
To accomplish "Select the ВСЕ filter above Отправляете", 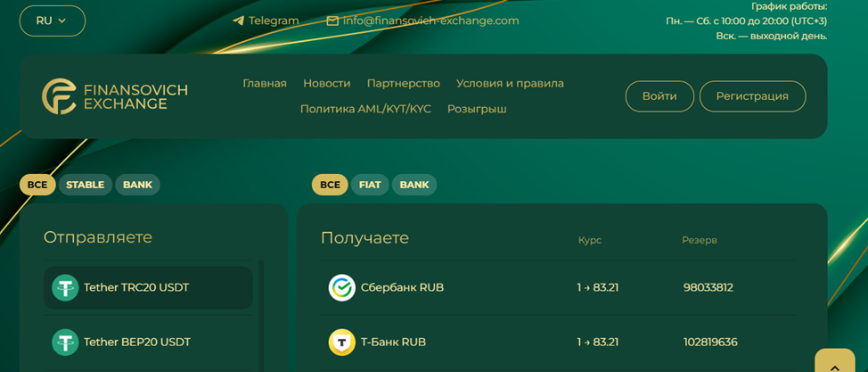I will (37, 185).
